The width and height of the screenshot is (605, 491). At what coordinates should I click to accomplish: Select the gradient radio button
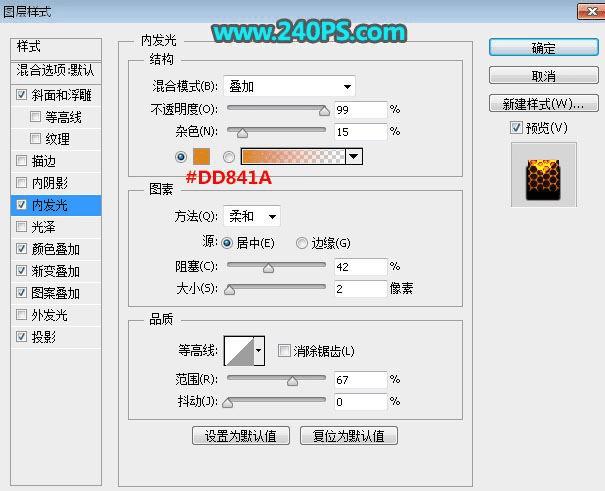(x=229, y=157)
